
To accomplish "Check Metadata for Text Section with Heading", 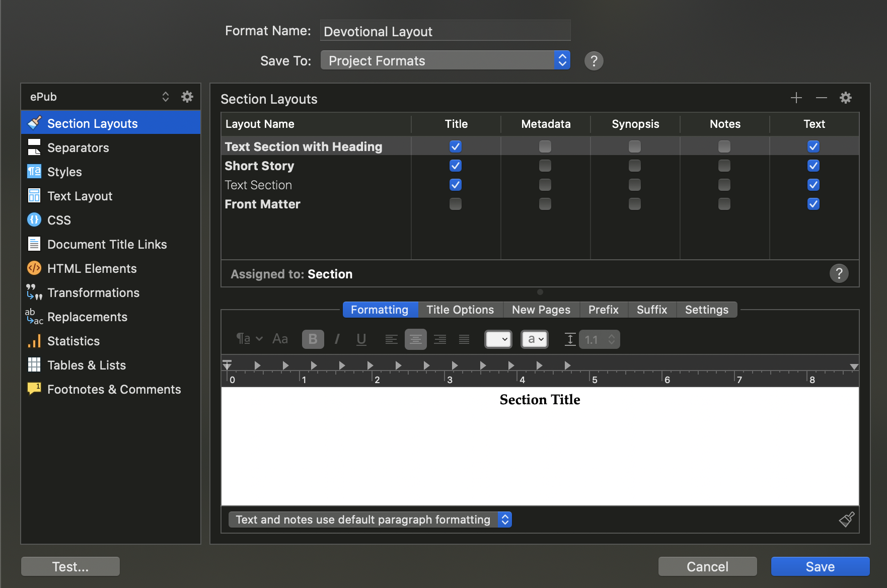I will click(x=545, y=146).
